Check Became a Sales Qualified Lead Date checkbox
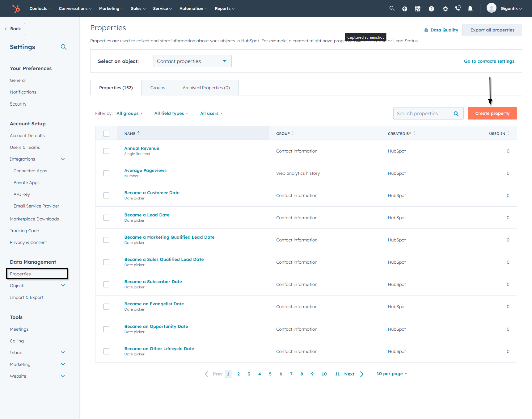The height and width of the screenshot is (419, 532). point(106,262)
